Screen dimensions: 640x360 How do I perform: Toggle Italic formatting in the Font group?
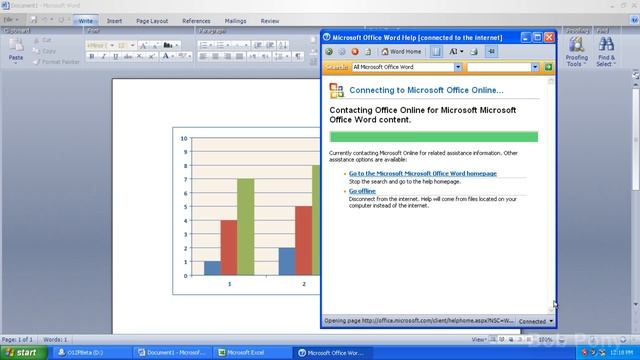[x=103, y=56]
